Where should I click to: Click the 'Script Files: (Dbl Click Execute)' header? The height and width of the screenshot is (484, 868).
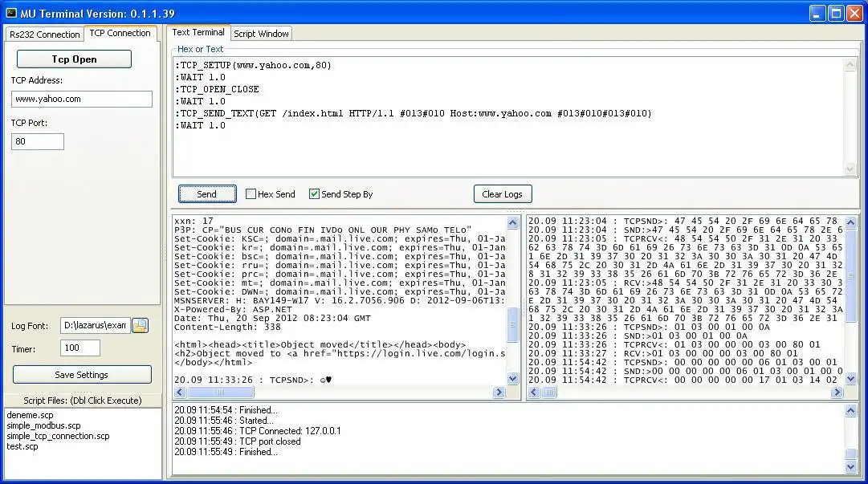click(83, 401)
